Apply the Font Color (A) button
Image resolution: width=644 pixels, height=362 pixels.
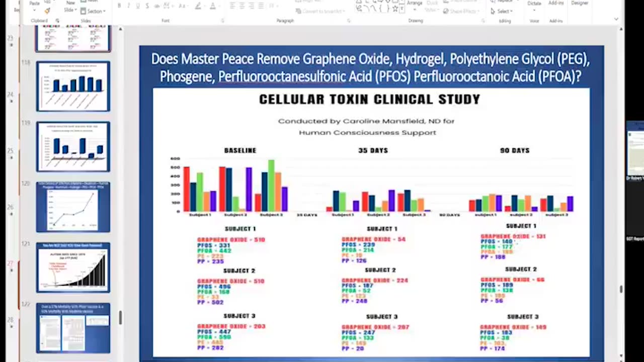tap(212, 6)
